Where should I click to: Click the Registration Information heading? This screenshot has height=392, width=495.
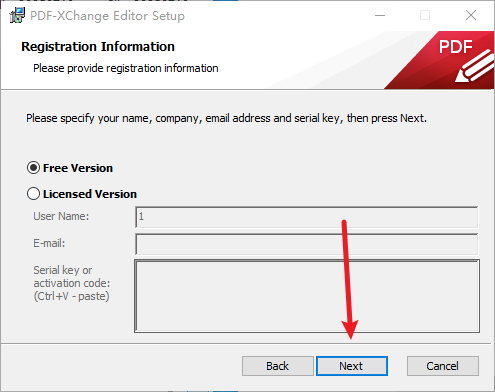[98, 47]
